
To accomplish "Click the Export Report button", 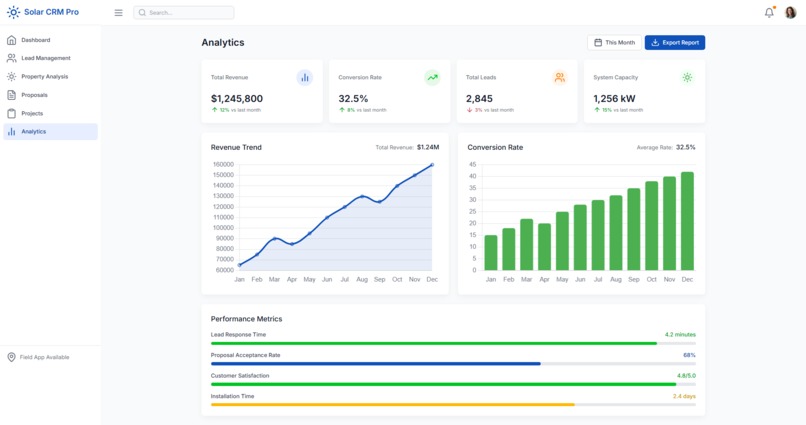I will pyautogui.click(x=675, y=43).
